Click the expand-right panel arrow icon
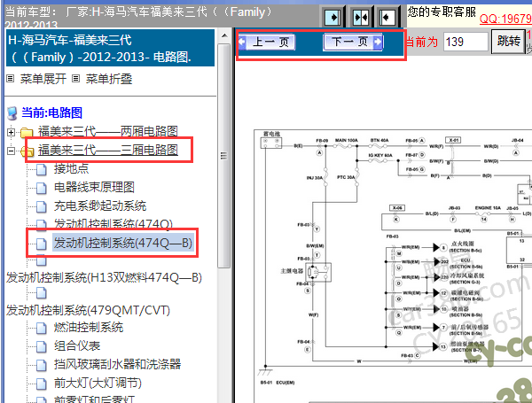 tap(332, 17)
